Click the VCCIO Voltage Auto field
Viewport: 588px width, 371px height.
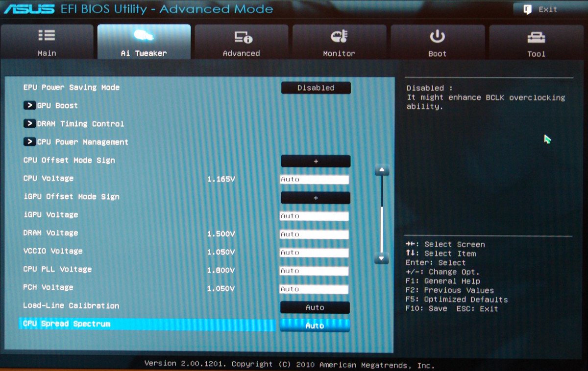point(314,253)
